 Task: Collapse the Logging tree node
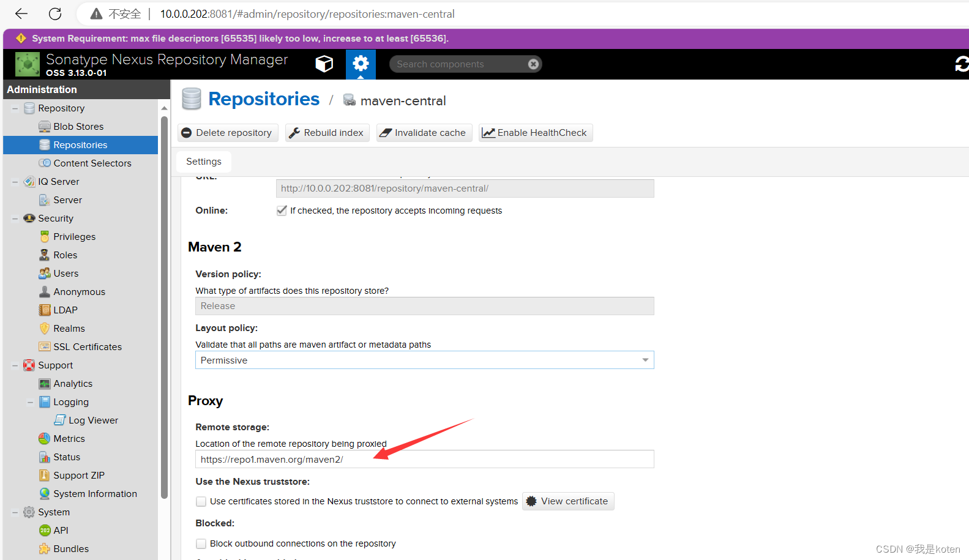click(x=30, y=402)
